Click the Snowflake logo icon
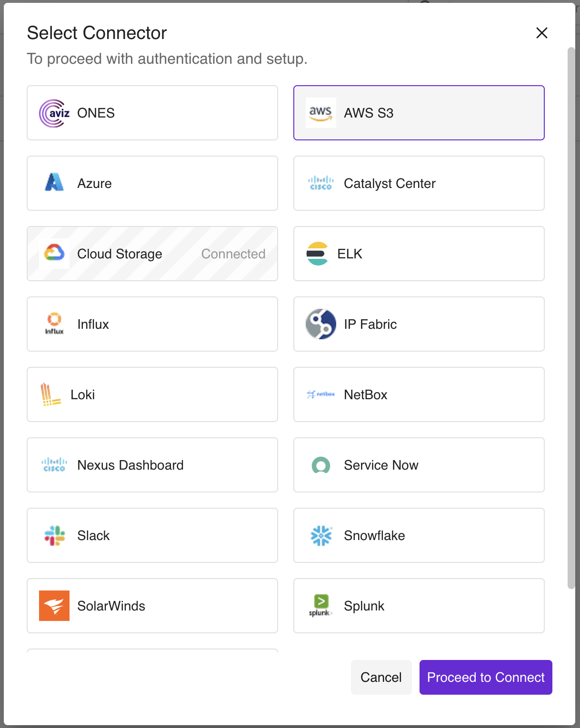Screen dimensions: 580x728 click(x=320, y=535)
